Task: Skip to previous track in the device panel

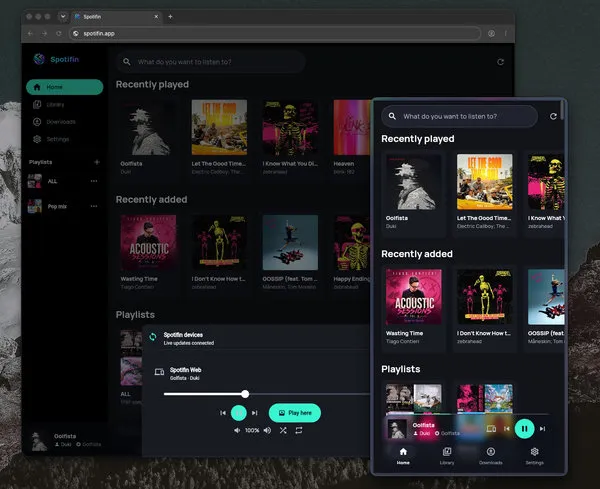Action: point(223,413)
